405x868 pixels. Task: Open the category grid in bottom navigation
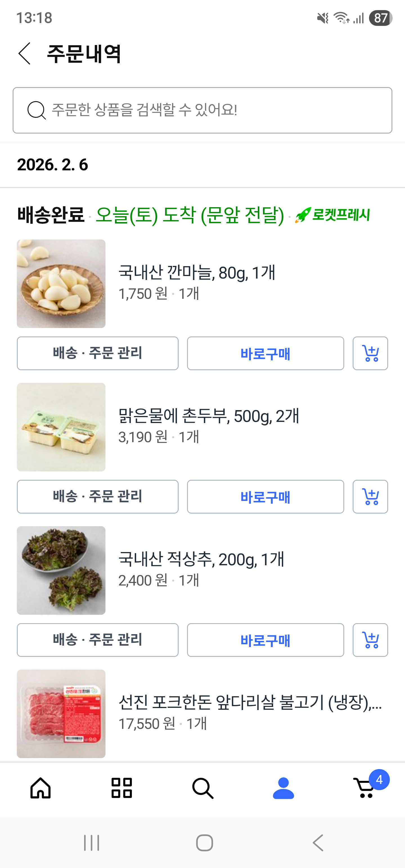click(122, 788)
